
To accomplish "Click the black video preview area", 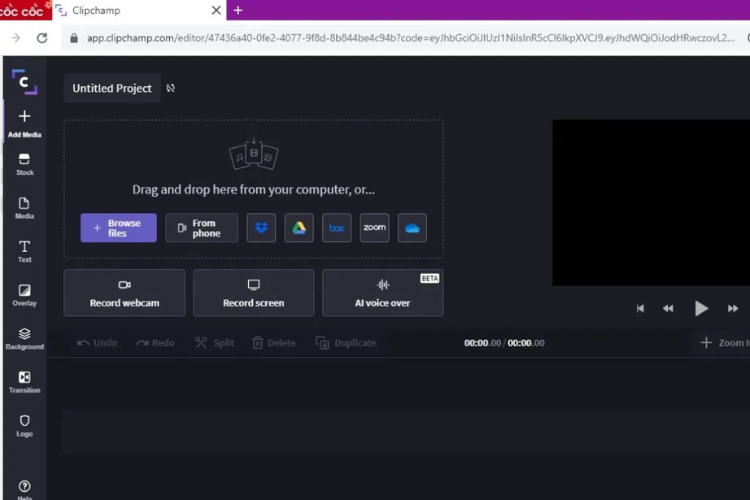I will [x=651, y=203].
